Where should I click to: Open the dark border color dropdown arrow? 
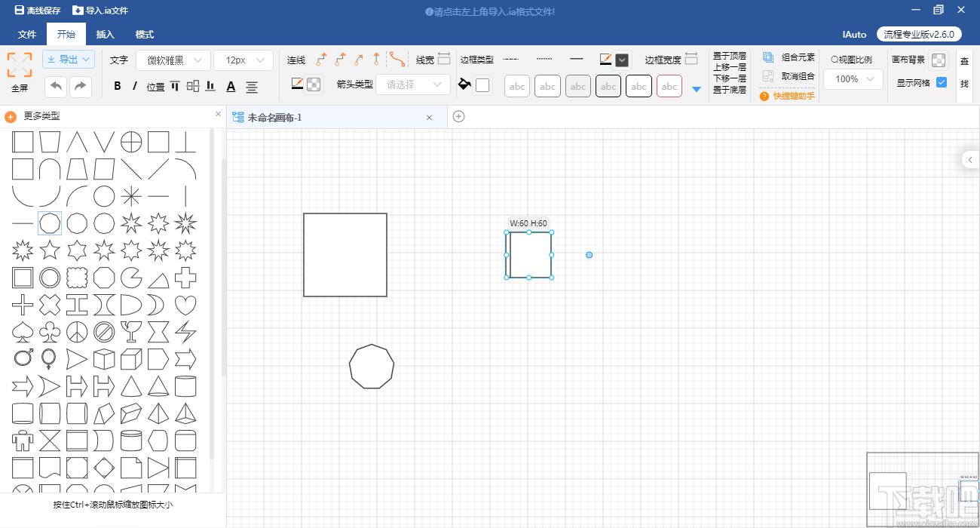tap(622, 60)
